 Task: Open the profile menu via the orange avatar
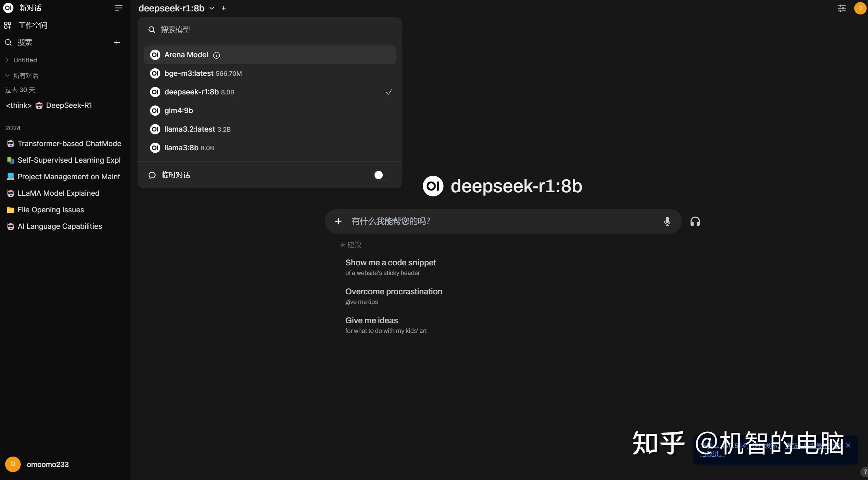859,8
